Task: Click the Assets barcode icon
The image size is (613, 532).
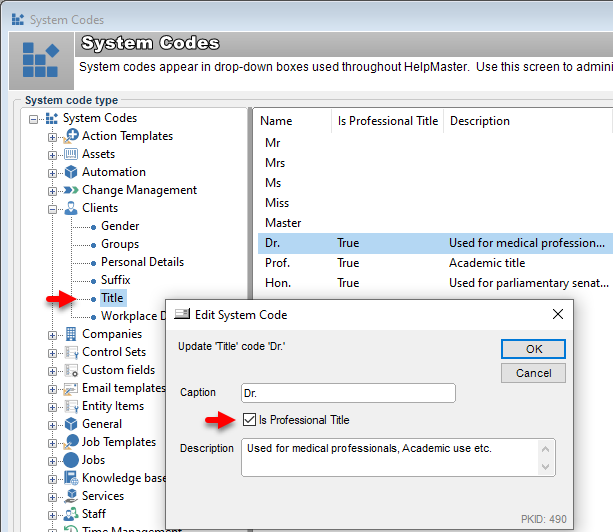Action: tap(71, 154)
